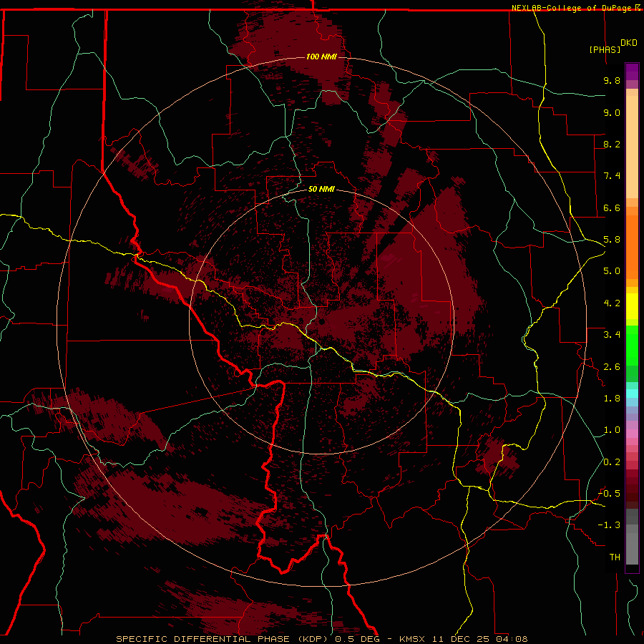Click the 5.8 value on the scale

[612, 240]
